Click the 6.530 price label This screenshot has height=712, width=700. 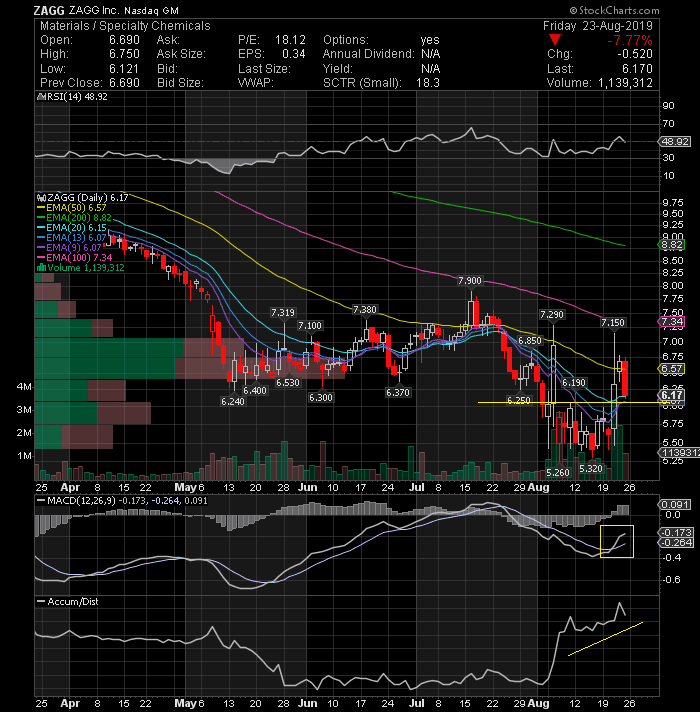[288, 383]
